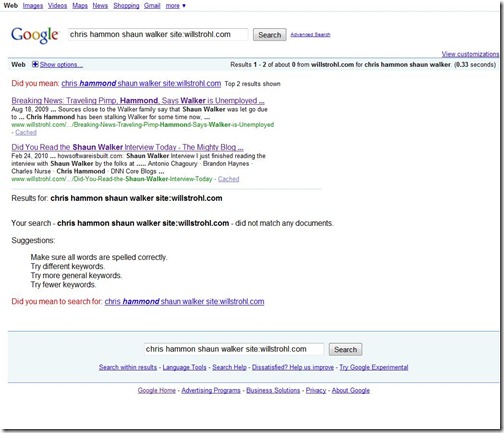This screenshot has height=433, width=504.
Task: Open the Images tab in top navigation
Action: pyautogui.click(x=33, y=6)
